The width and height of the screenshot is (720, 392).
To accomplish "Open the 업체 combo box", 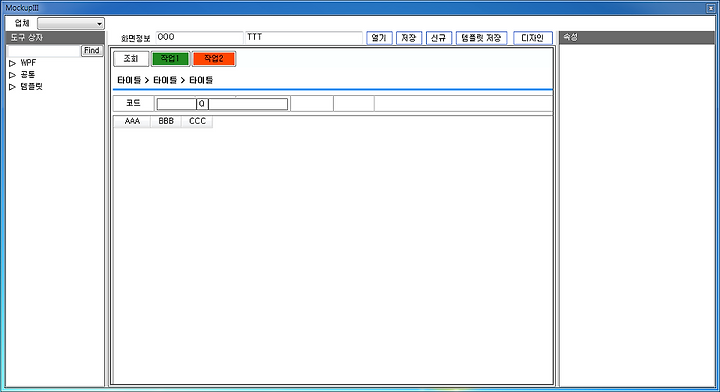I will tap(71, 23).
